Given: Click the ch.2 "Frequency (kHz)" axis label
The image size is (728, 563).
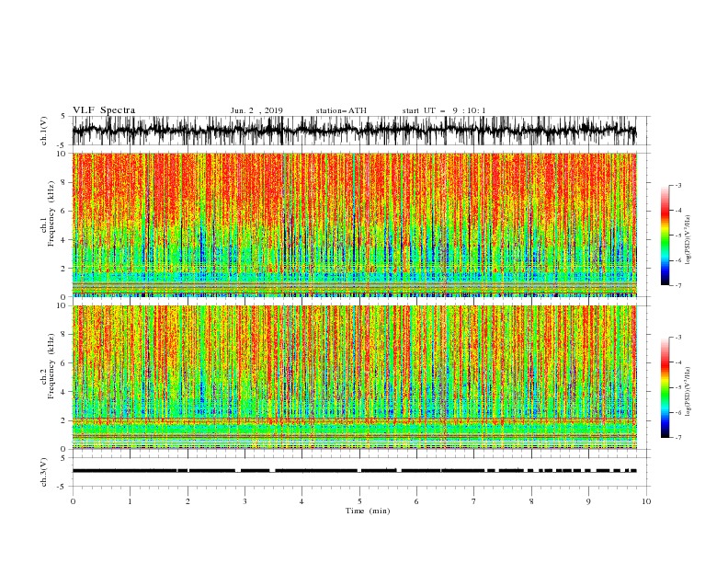Looking at the screenshot, I should (51, 367).
